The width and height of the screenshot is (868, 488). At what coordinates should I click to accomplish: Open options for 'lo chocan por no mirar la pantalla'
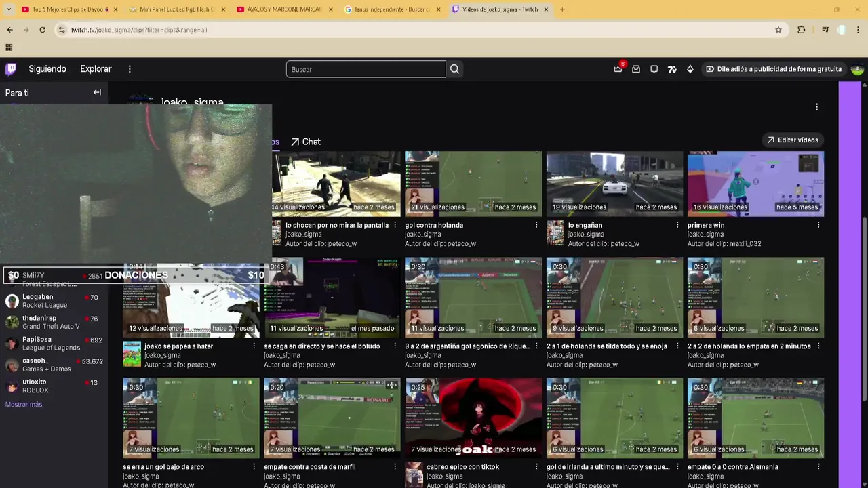[395, 225]
